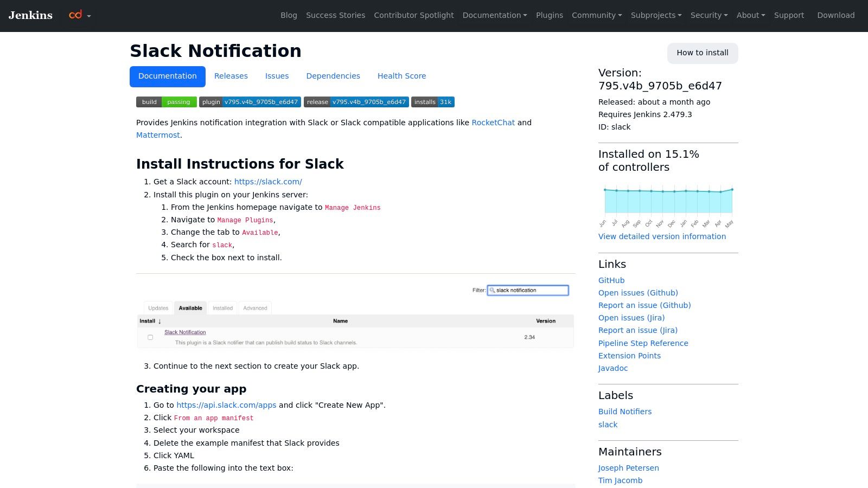Click the release version badge
Viewport: 868px width, 488px height.
(x=356, y=102)
